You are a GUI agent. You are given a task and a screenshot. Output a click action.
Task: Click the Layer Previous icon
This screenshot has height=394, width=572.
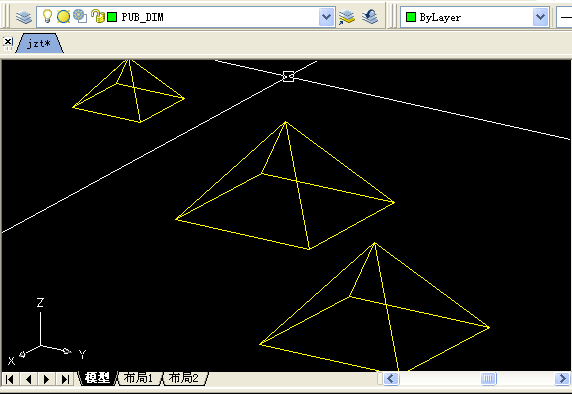click(370, 17)
